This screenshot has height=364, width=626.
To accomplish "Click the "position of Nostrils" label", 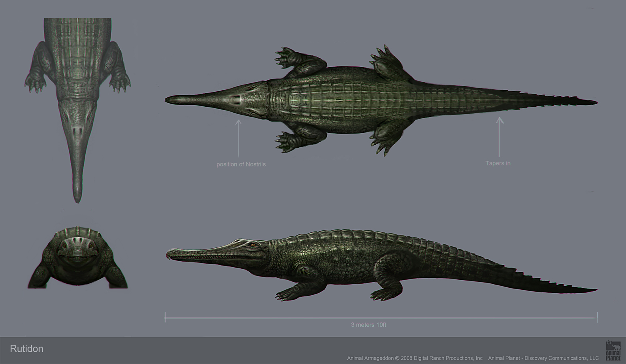I will [241, 164].
